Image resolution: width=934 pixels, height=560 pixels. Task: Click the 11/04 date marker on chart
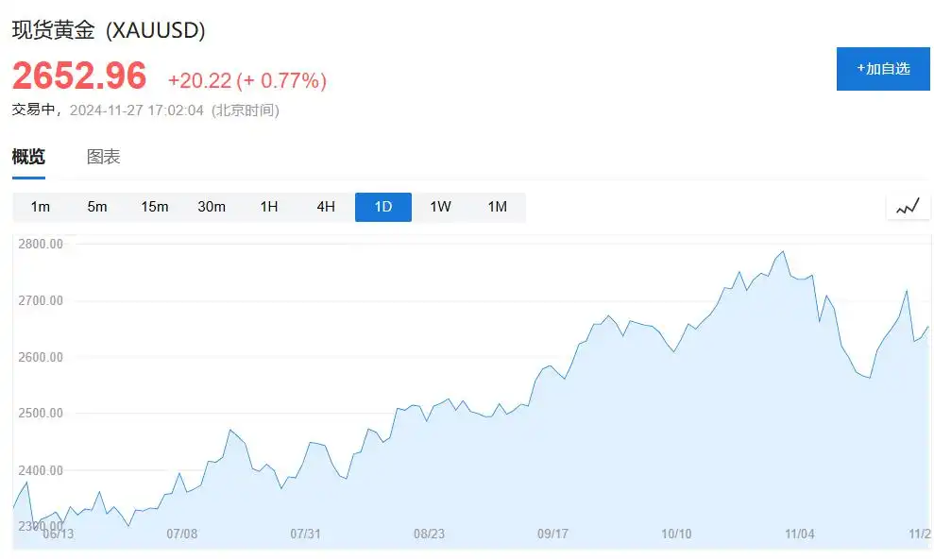(800, 534)
